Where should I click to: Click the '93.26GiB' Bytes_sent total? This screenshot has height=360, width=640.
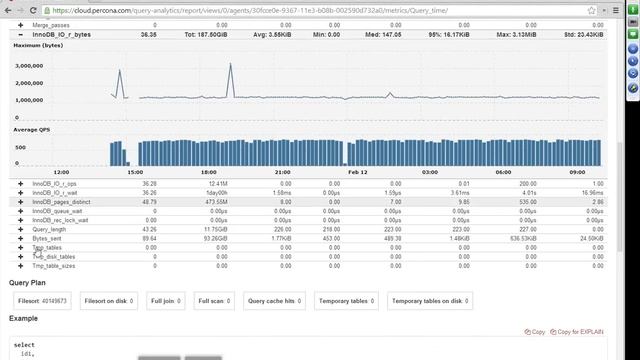tap(216, 238)
